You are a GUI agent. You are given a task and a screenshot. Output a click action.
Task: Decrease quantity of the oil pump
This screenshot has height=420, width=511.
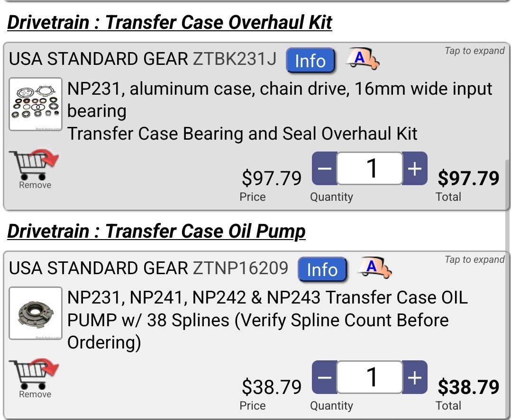[x=325, y=378]
